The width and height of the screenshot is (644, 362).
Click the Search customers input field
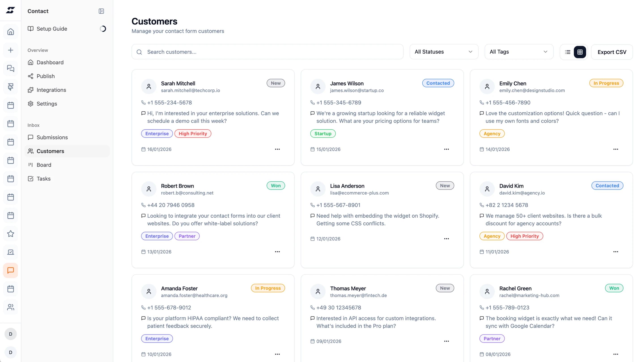pyautogui.click(x=267, y=52)
